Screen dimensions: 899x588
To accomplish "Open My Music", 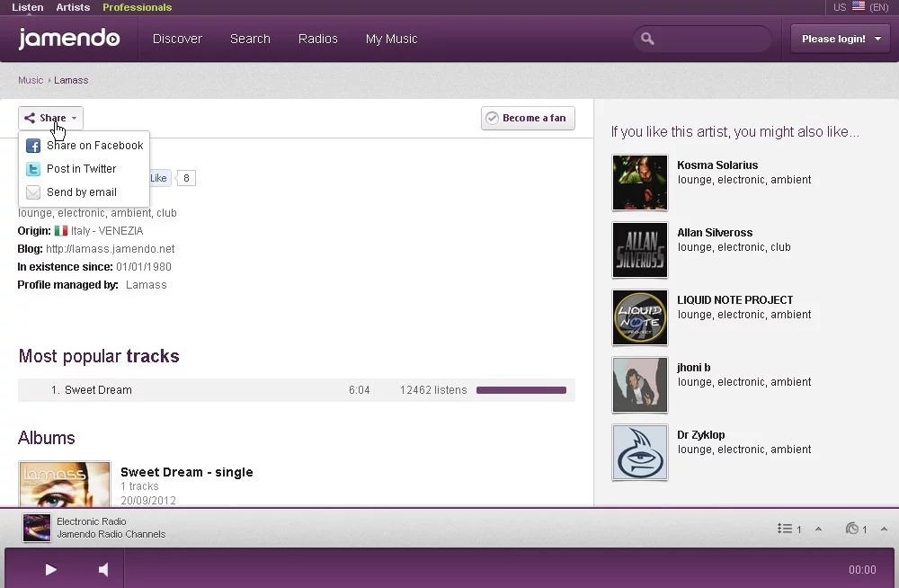I will coord(392,39).
